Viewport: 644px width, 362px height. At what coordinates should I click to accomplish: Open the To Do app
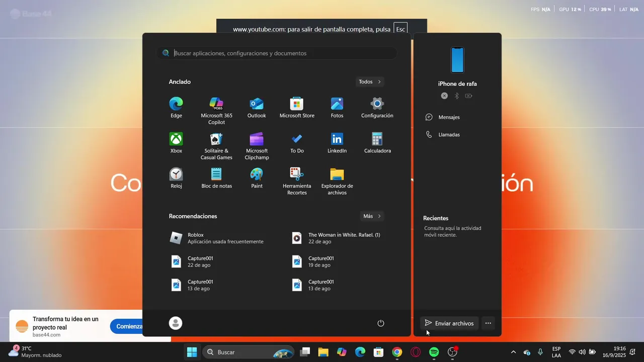(297, 143)
